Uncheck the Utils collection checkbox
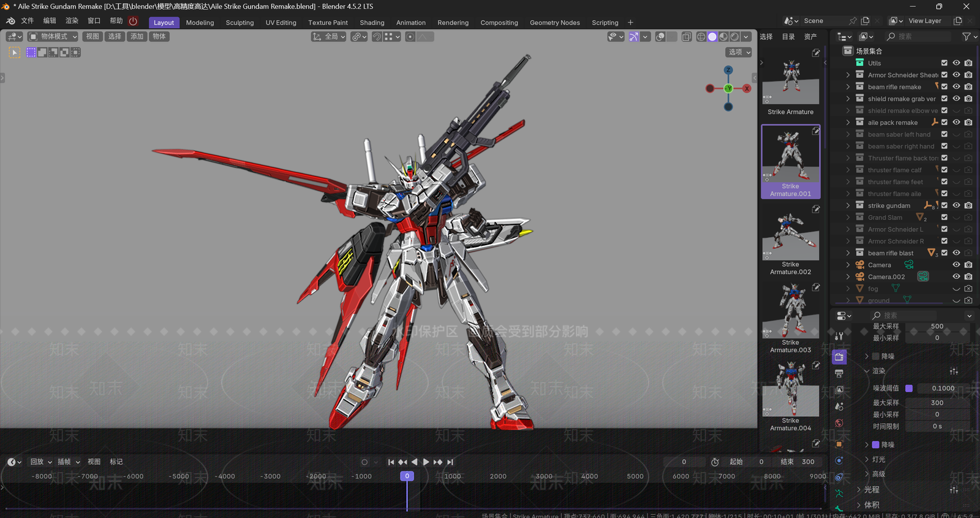 pyautogui.click(x=944, y=63)
